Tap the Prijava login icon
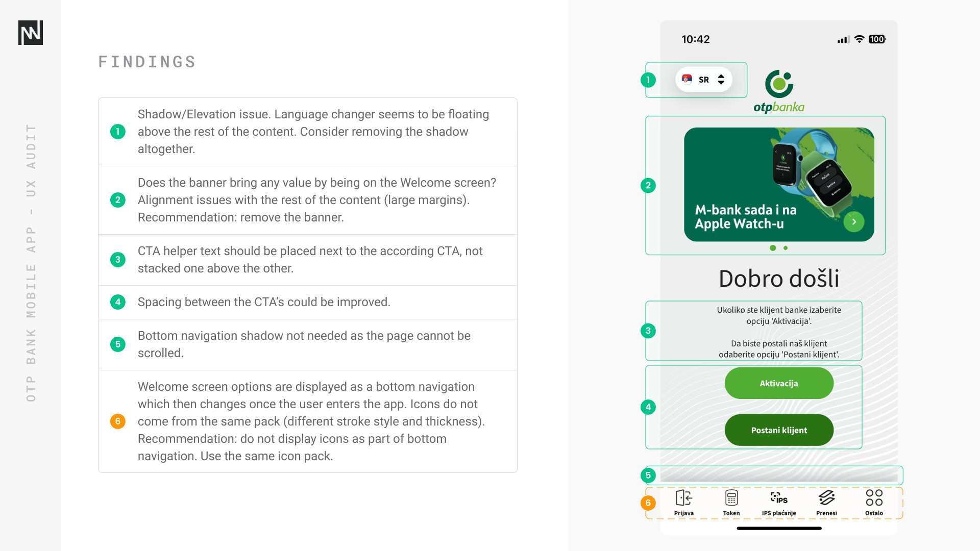 (x=683, y=497)
